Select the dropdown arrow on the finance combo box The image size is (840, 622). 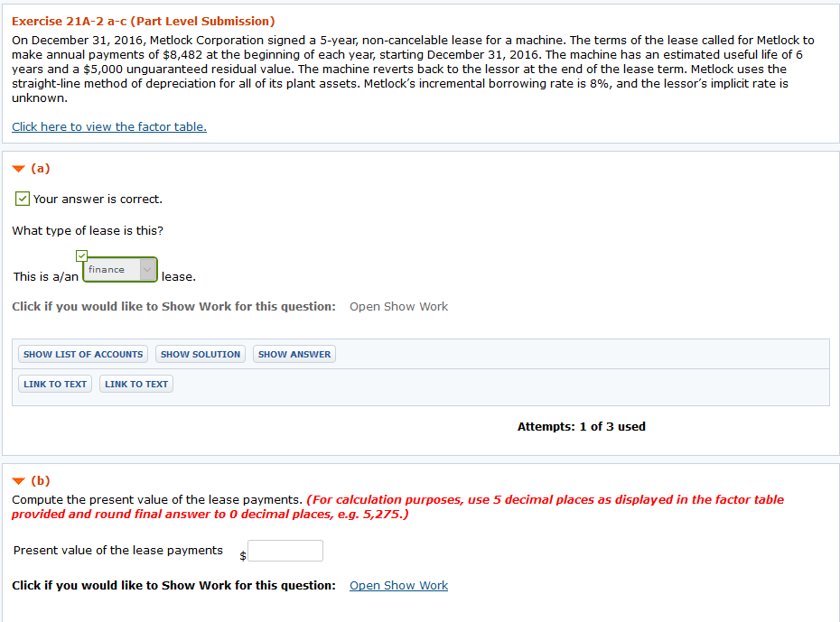(x=145, y=269)
